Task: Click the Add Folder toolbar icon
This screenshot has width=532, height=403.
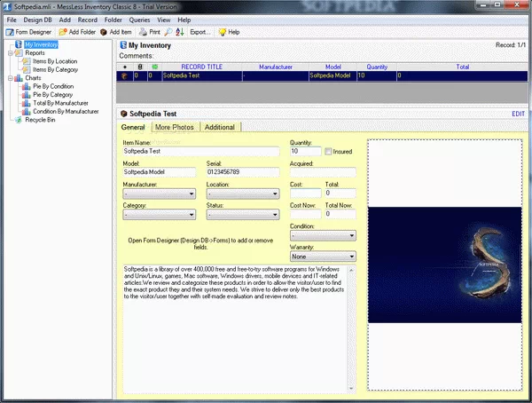Action: click(64, 31)
